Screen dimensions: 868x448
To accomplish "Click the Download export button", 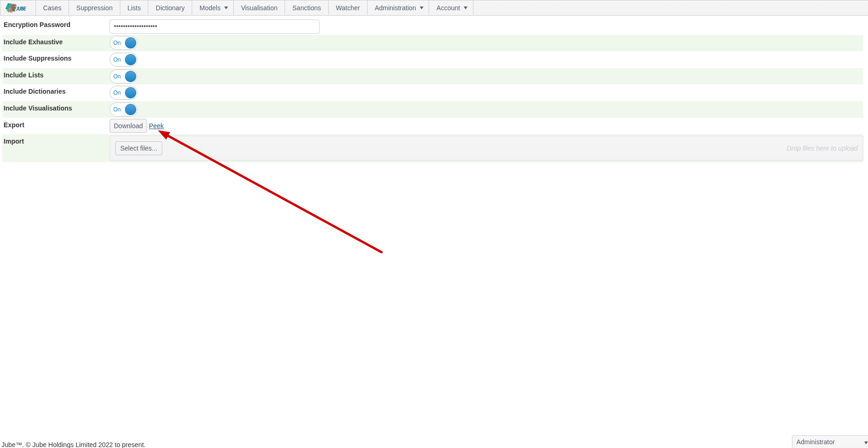I will tap(128, 126).
